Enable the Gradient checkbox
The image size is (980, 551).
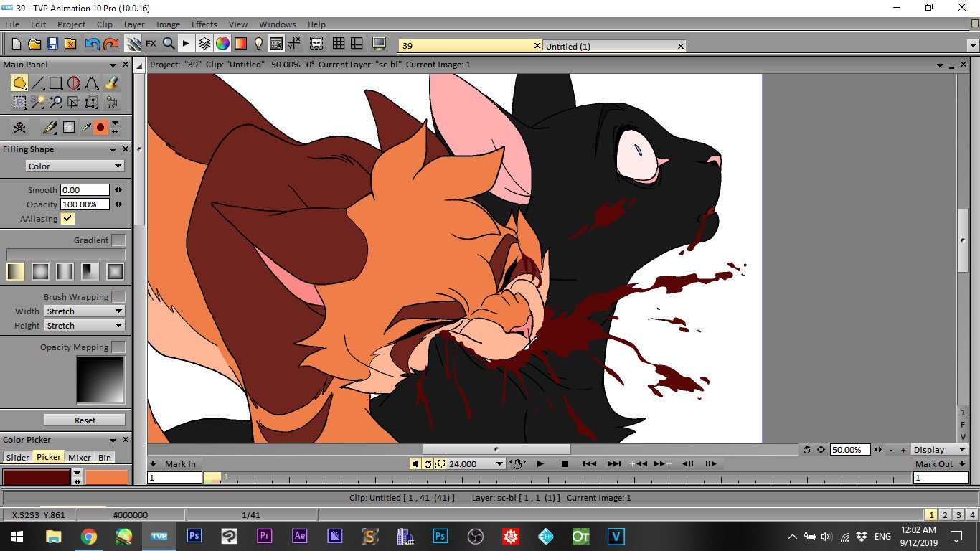coord(118,240)
